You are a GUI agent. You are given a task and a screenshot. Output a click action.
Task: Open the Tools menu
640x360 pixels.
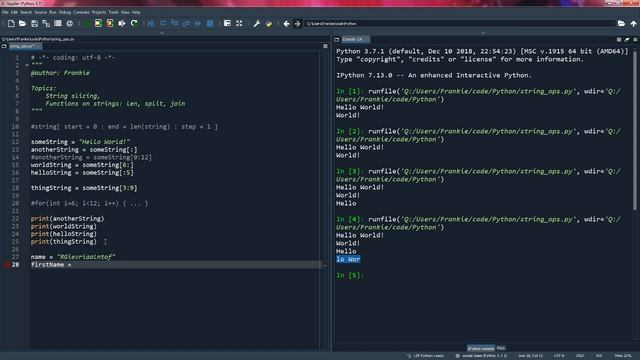[113, 12]
